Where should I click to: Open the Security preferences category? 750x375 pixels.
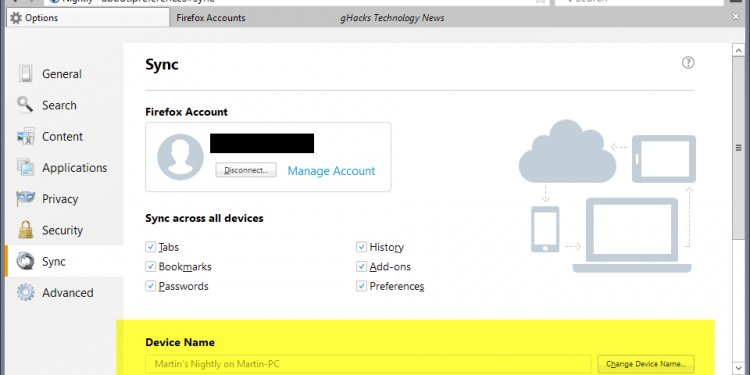[64, 231]
